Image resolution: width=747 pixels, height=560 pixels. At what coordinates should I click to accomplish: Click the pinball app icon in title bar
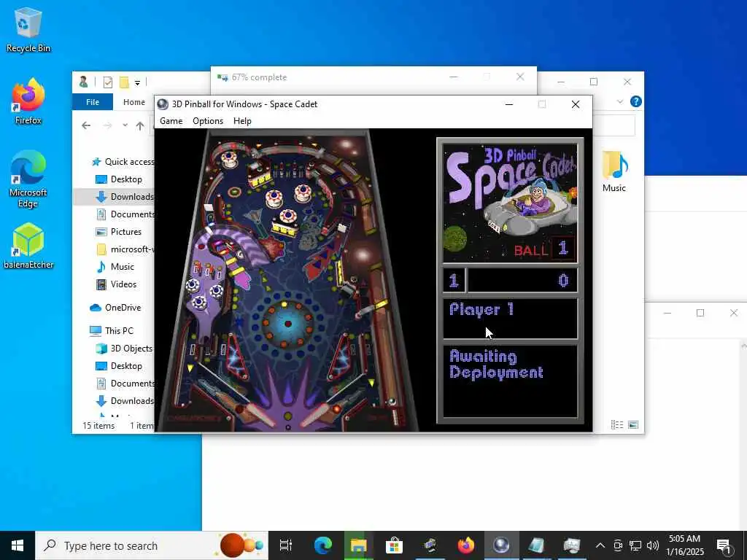coord(163,104)
